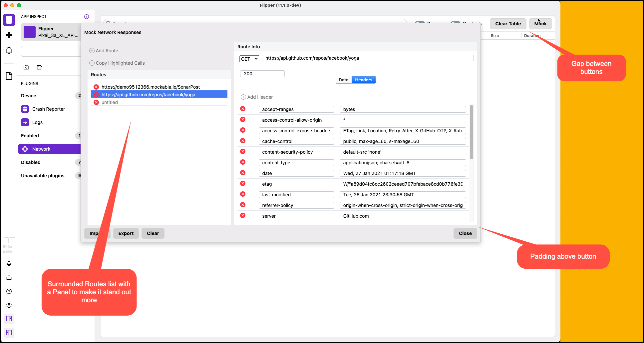644x343 pixels.
Task: Click the Clear Table button
Action: 508,24
